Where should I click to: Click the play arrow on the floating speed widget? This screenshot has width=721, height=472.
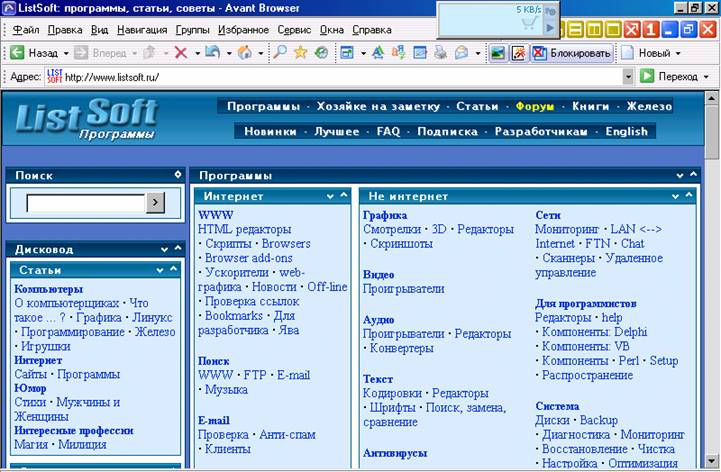pos(550,28)
